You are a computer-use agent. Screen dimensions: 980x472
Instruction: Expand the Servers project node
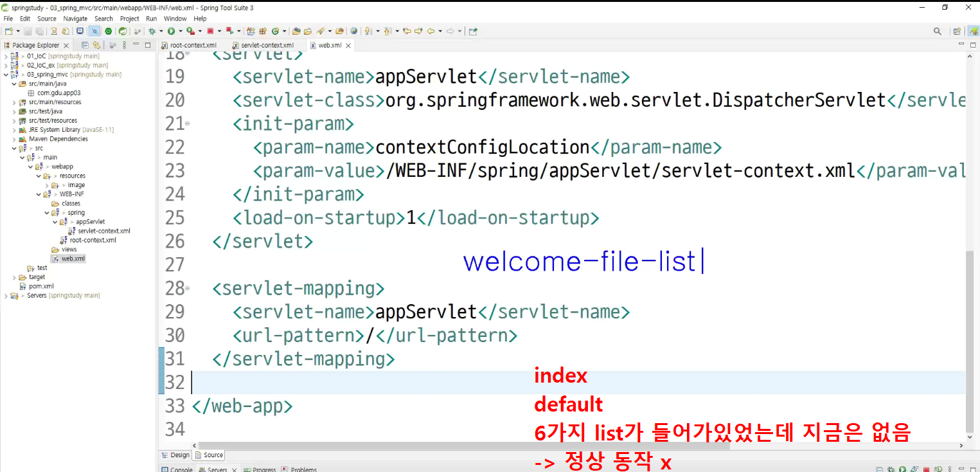point(6,296)
